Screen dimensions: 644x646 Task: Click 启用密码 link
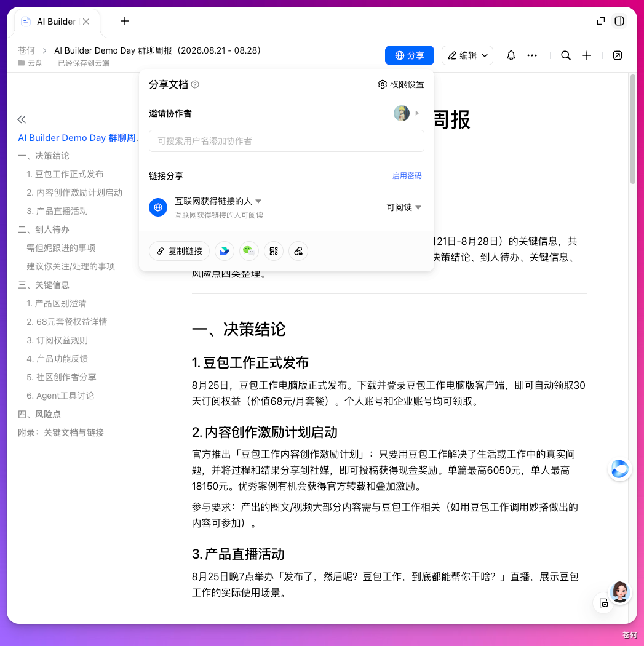(407, 176)
